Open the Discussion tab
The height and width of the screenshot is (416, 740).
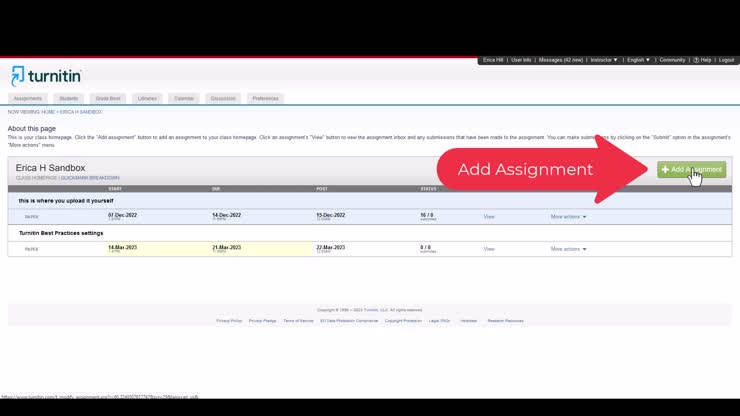pos(223,99)
